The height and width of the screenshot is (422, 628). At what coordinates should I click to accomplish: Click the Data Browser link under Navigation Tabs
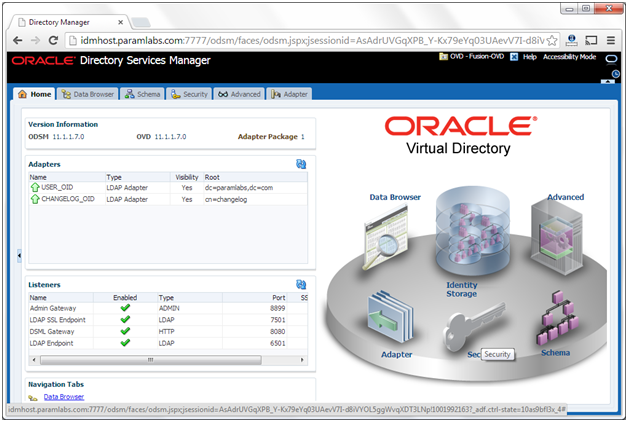[x=64, y=397]
